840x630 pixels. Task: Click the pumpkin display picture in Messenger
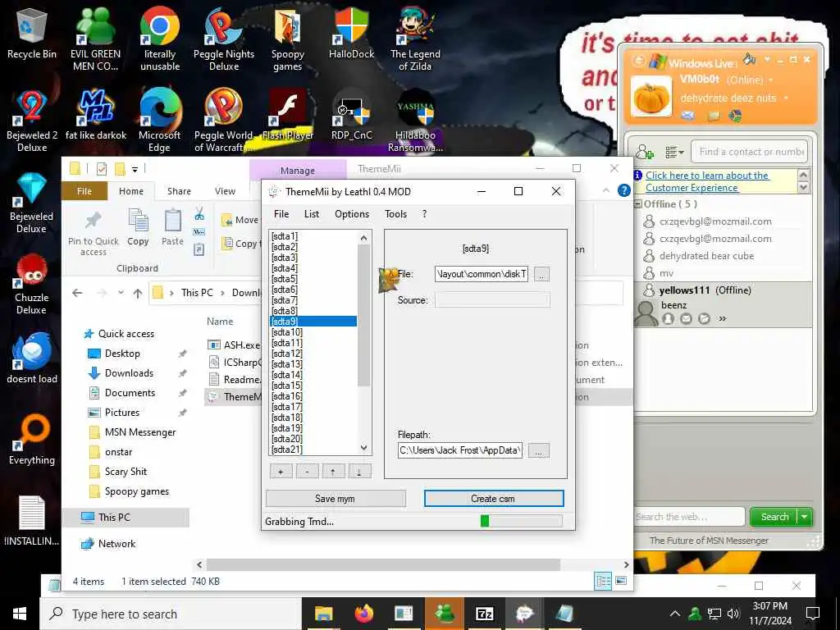pyautogui.click(x=651, y=97)
